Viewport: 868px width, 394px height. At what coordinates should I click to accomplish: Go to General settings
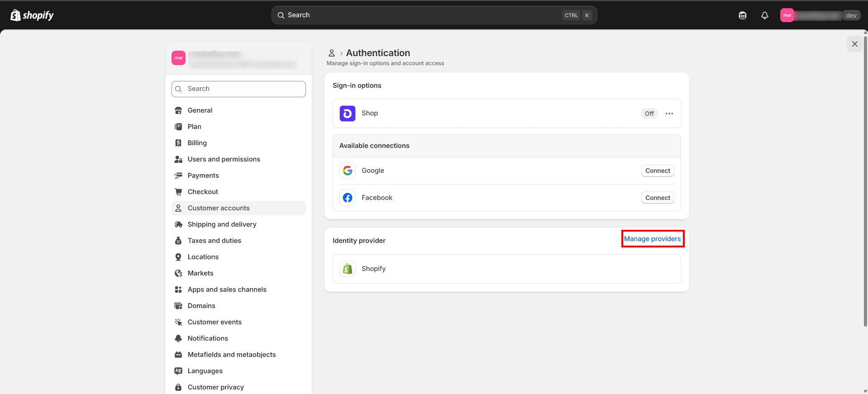coord(238,110)
